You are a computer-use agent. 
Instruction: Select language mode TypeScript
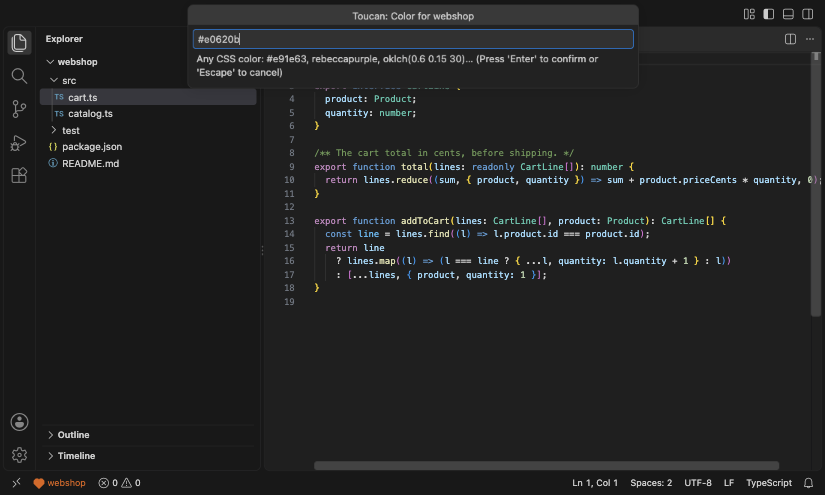pos(769,483)
